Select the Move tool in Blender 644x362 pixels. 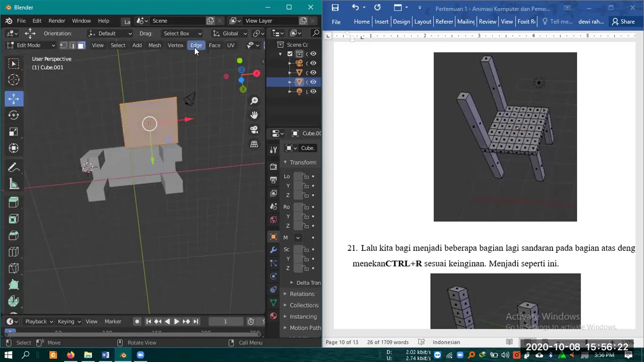(14, 98)
